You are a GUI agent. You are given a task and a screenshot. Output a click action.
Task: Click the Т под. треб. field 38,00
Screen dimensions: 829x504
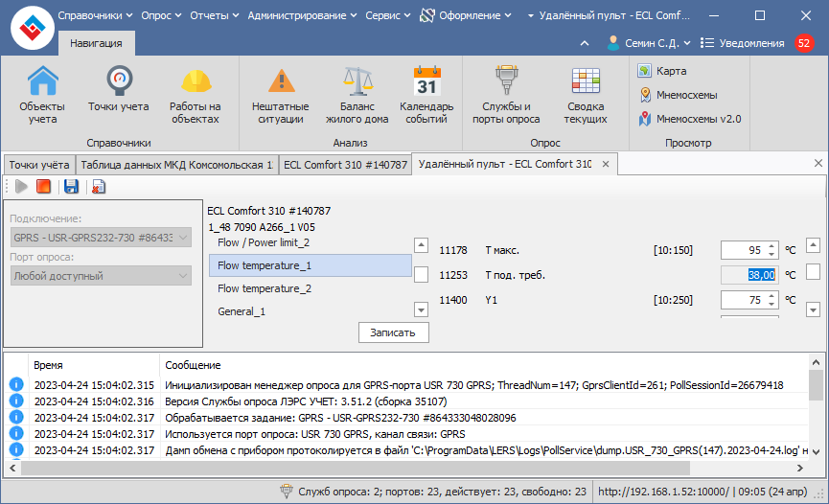[749, 275]
